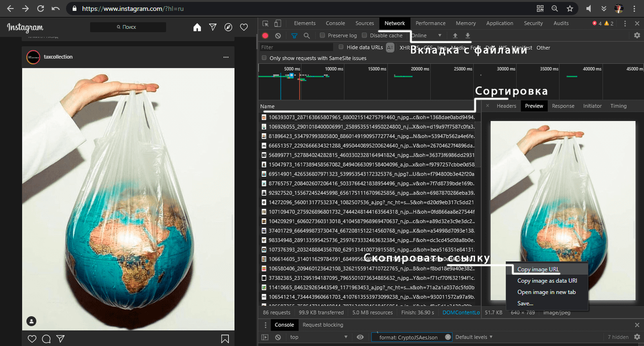Select Initiator tab in request details
644x346 pixels.
click(x=592, y=106)
